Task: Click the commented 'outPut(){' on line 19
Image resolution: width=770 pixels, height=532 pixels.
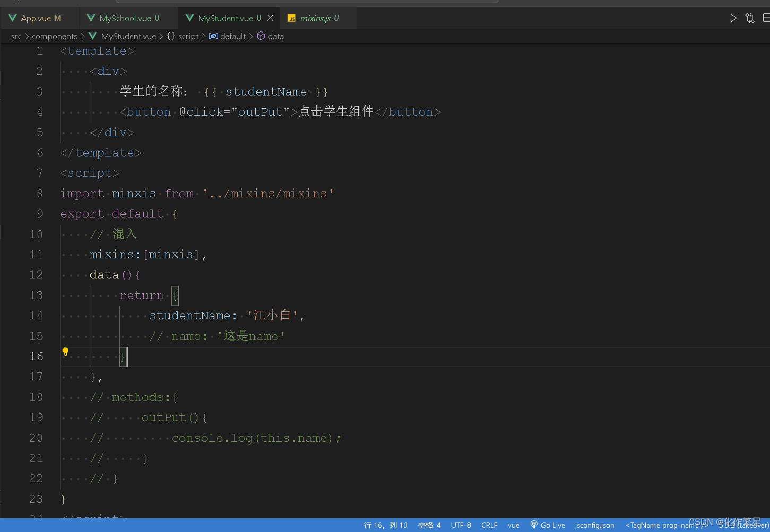Action: (x=175, y=417)
